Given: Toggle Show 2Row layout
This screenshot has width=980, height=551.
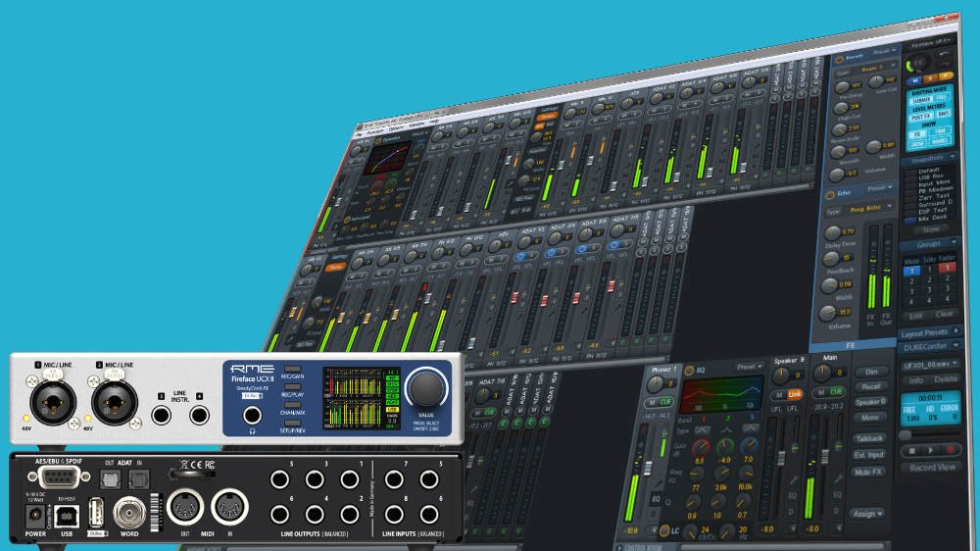Looking at the screenshot, I should (917, 144).
